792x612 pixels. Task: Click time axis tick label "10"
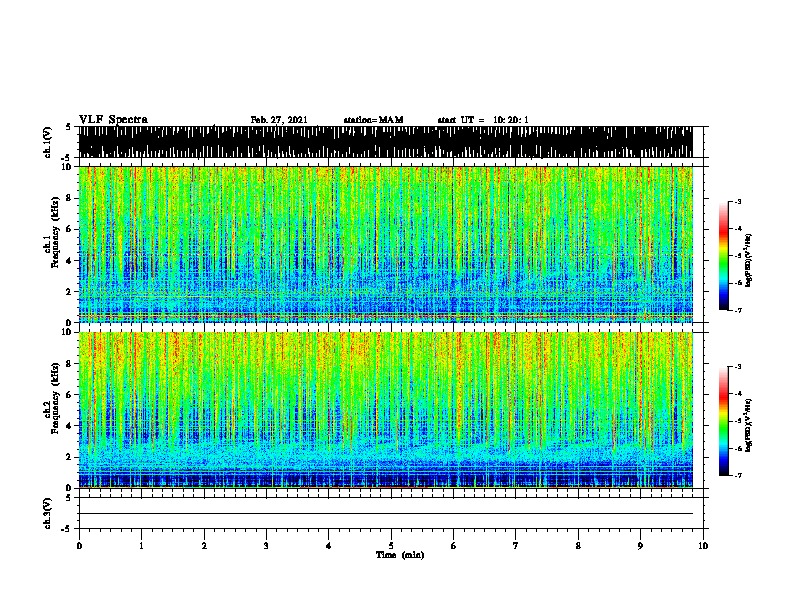pos(703,546)
